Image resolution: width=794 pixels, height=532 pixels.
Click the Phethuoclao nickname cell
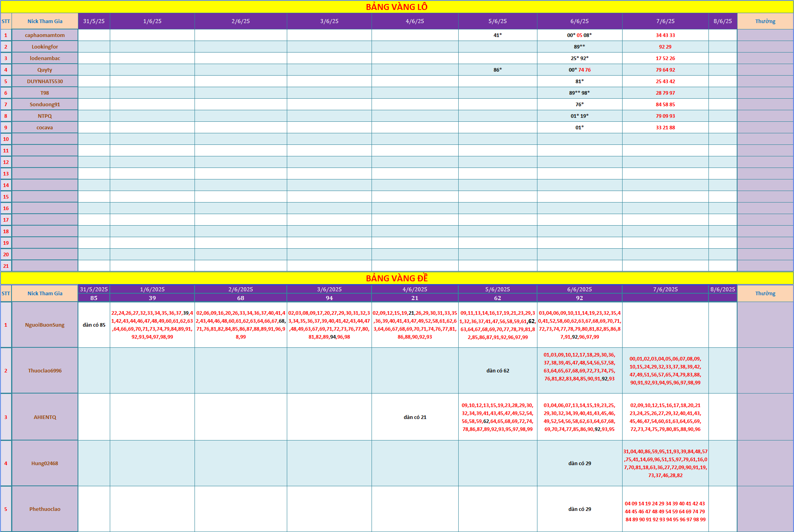coord(45,509)
